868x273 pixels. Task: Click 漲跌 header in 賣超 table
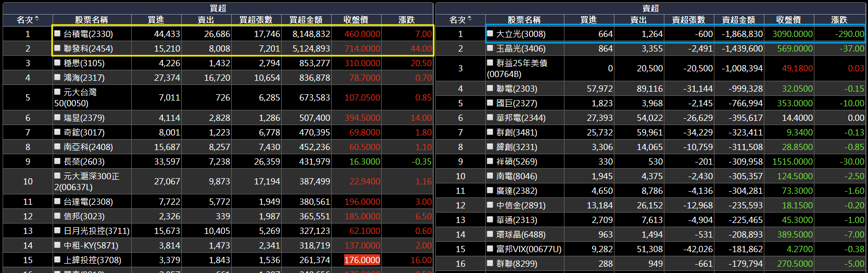839,20
